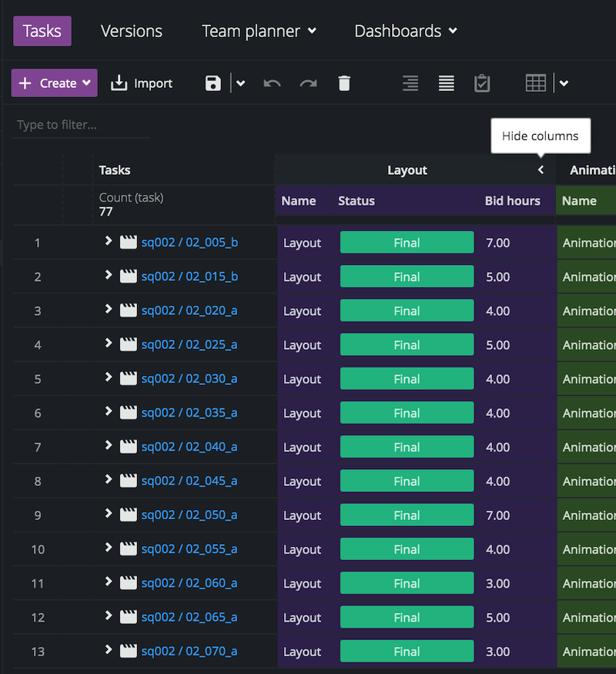Open link sq002 / 02_050_a
Viewport: 616px width, 674px height.
tap(189, 515)
